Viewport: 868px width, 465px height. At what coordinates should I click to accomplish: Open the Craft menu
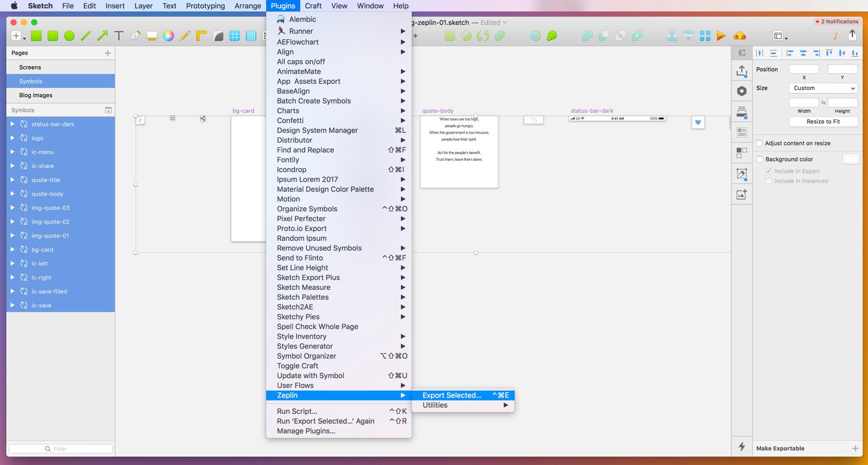click(x=313, y=6)
